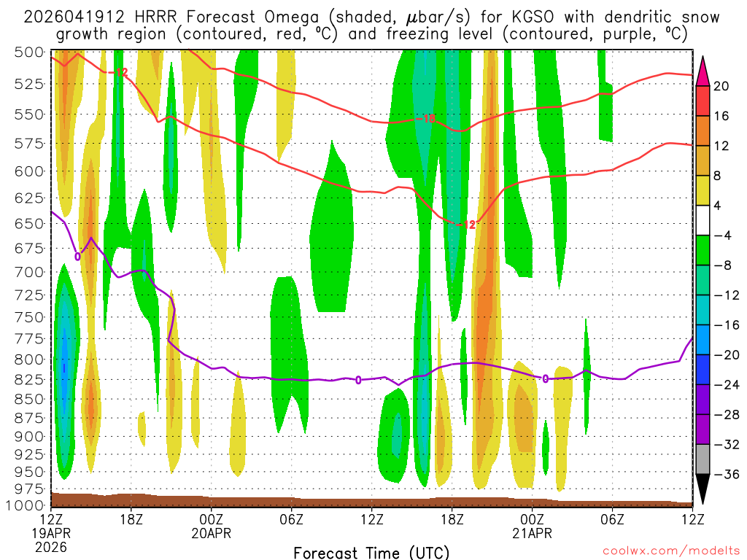Image resolution: width=747 pixels, height=560 pixels.
Task: Select the 525 pressure level label
Action: click(x=29, y=84)
